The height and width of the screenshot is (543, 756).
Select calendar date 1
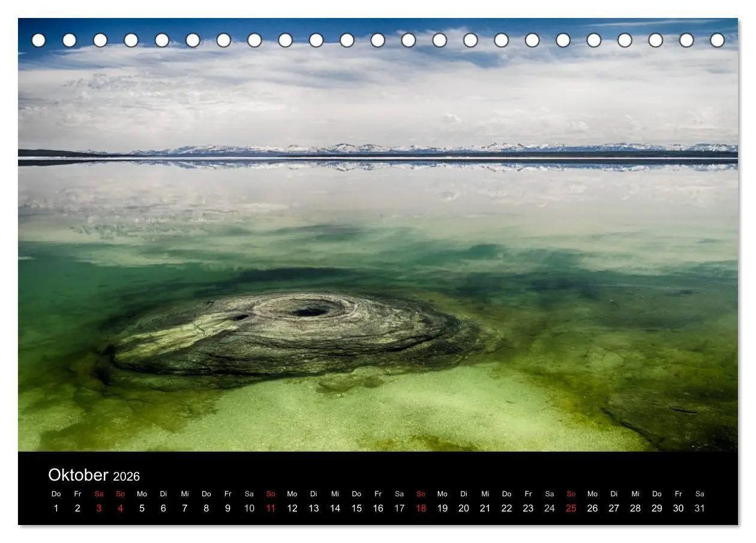56,508
